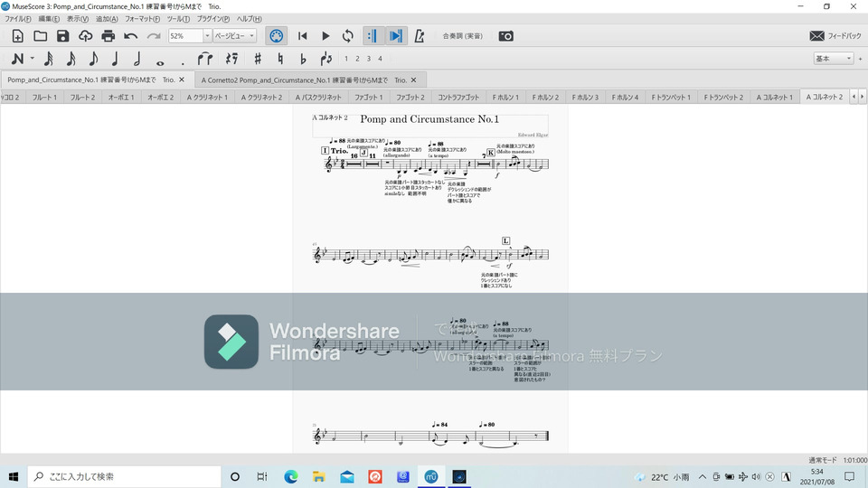This screenshot has width=868, height=488.
Task: Toggle play repeats button
Action: point(372,36)
